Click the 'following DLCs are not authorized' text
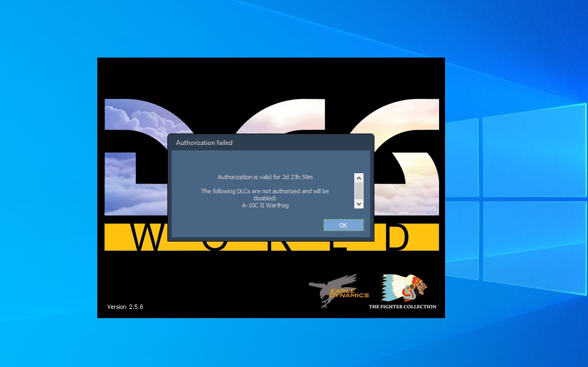This screenshot has width=588, height=367. pos(265,194)
